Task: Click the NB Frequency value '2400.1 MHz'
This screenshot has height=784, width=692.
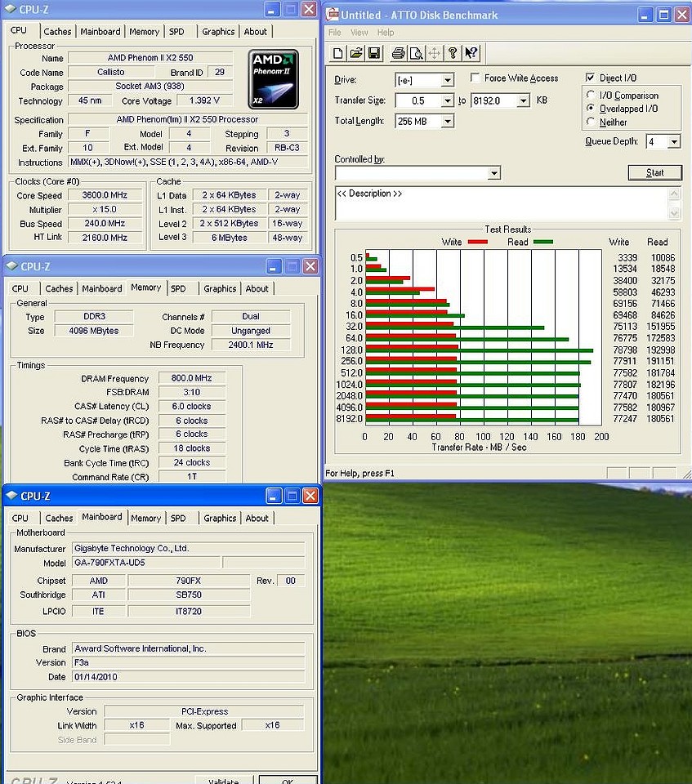Action: (251, 345)
